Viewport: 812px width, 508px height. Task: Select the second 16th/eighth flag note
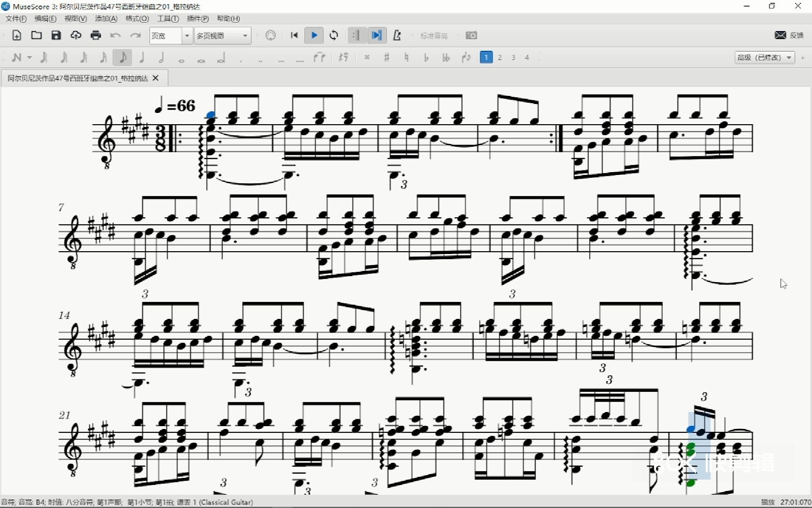point(103,57)
